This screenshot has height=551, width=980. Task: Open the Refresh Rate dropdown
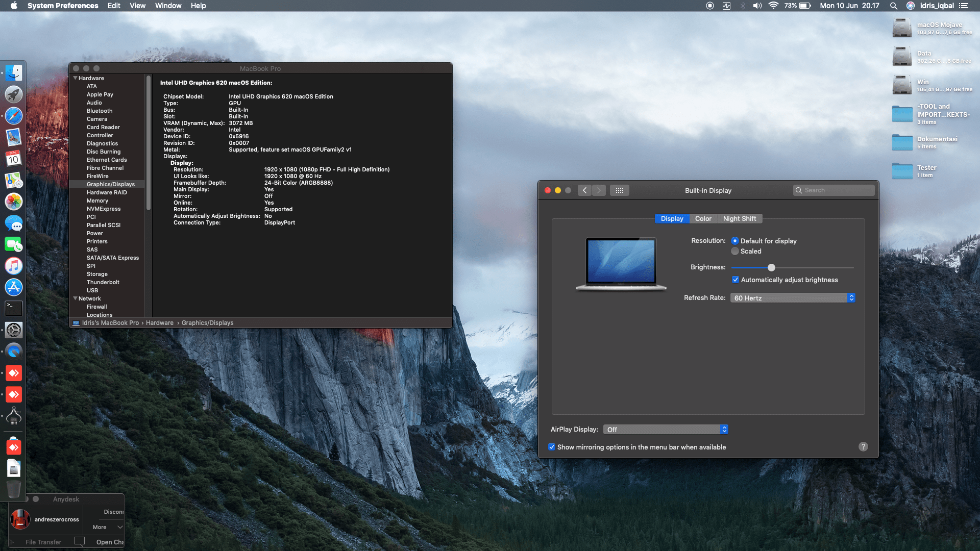793,298
